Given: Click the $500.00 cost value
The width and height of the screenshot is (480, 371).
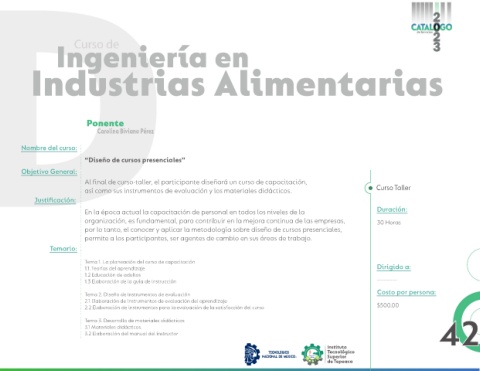Looking at the screenshot, I should click(x=388, y=305).
